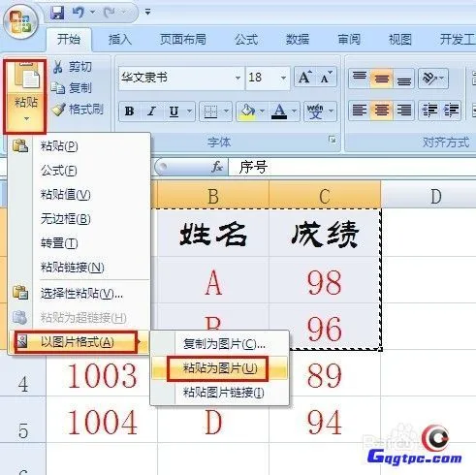
Task: Increase font size with large A
Action: coord(304,78)
